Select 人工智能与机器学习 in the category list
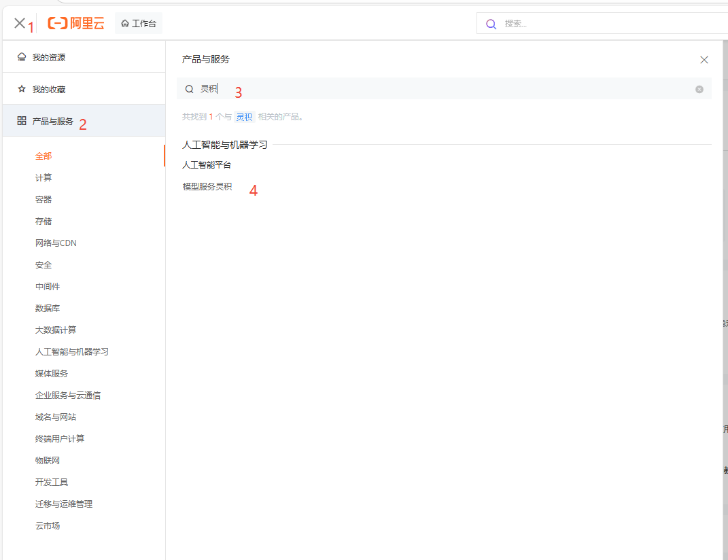Screen dimensions: 728x560 click(x=72, y=352)
